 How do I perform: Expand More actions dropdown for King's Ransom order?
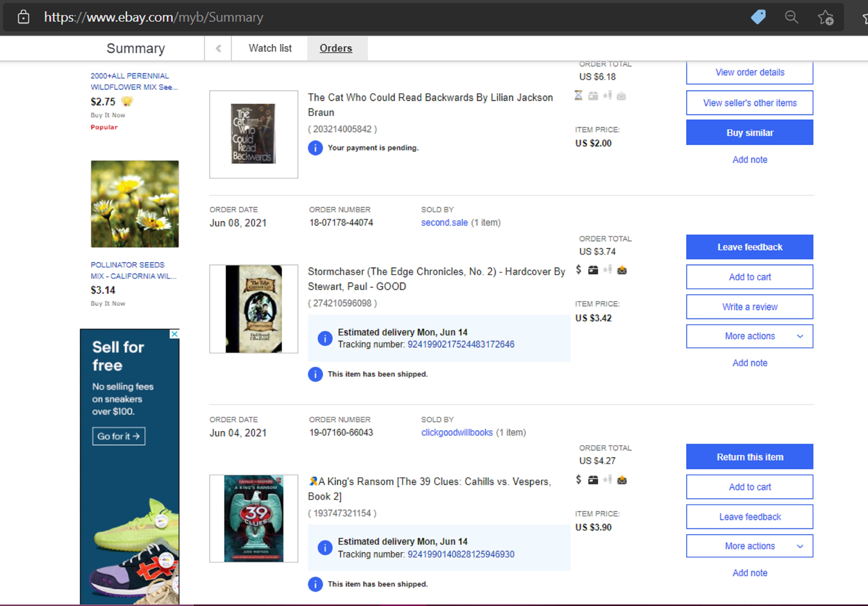(x=749, y=546)
